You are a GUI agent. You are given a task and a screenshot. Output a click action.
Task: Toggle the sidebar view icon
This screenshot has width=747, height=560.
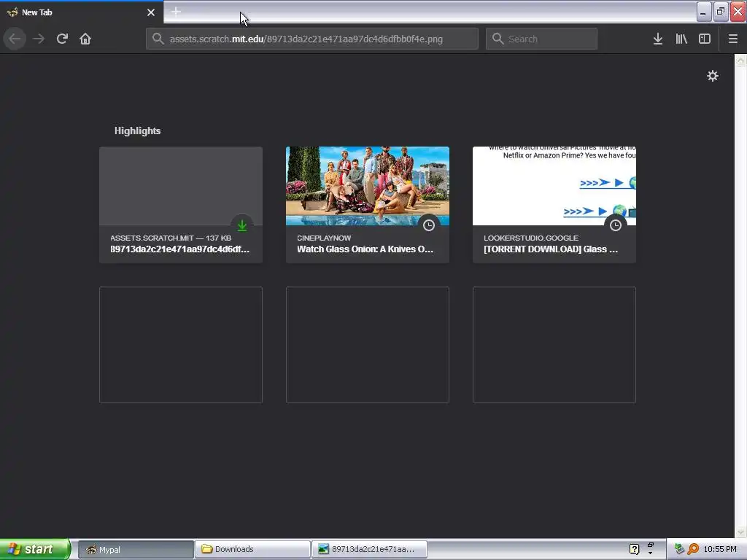pyautogui.click(x=705, y=39)
